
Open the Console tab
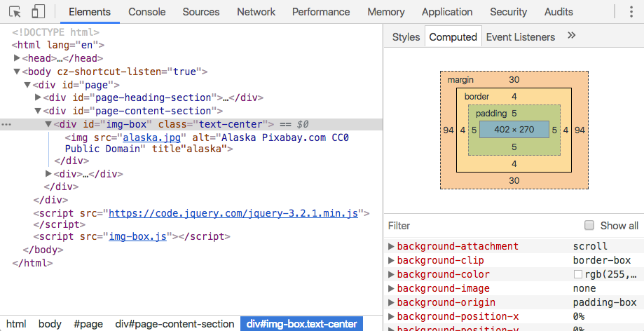coord(147,12)
